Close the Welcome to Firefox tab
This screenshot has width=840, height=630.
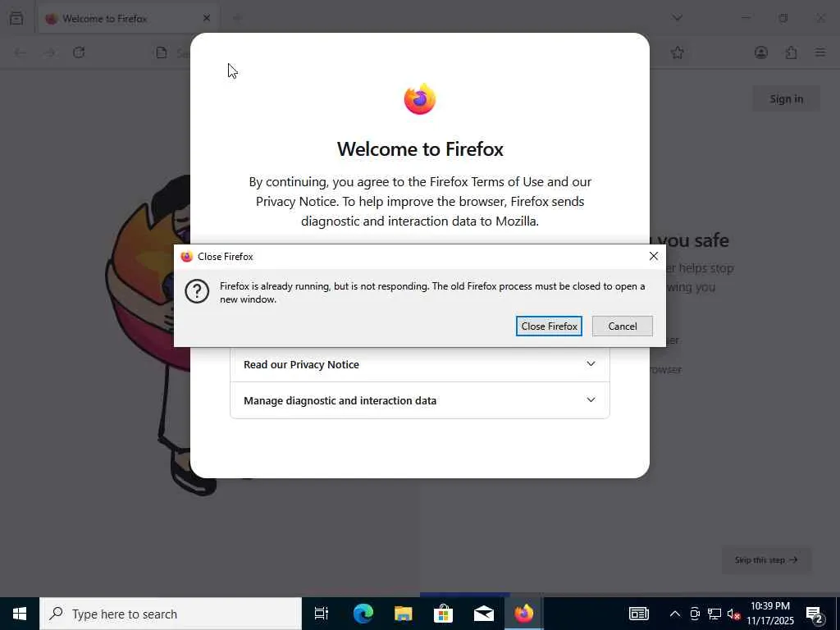(206, 18)
